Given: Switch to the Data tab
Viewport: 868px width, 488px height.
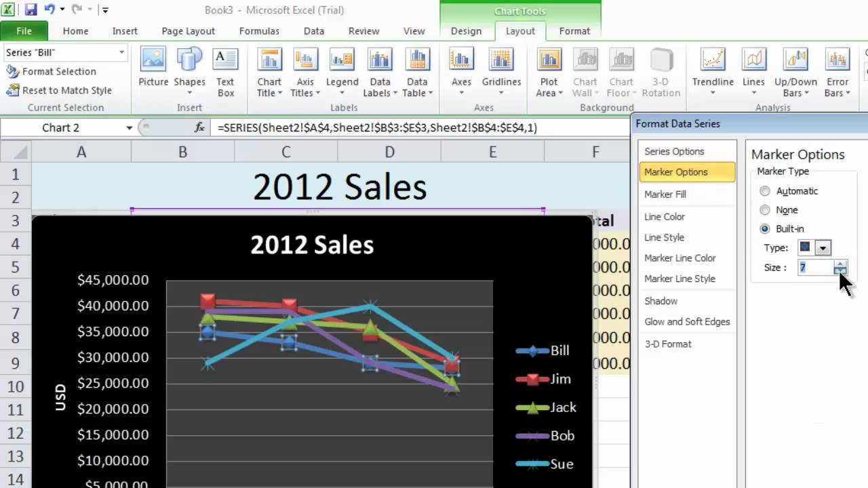Looking at the screenshot, I should (x=314, y=31).
